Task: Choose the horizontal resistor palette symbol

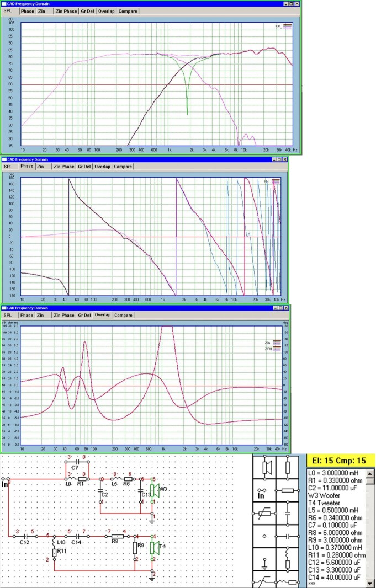Action: pyautogui.click(x=287, y=490)
